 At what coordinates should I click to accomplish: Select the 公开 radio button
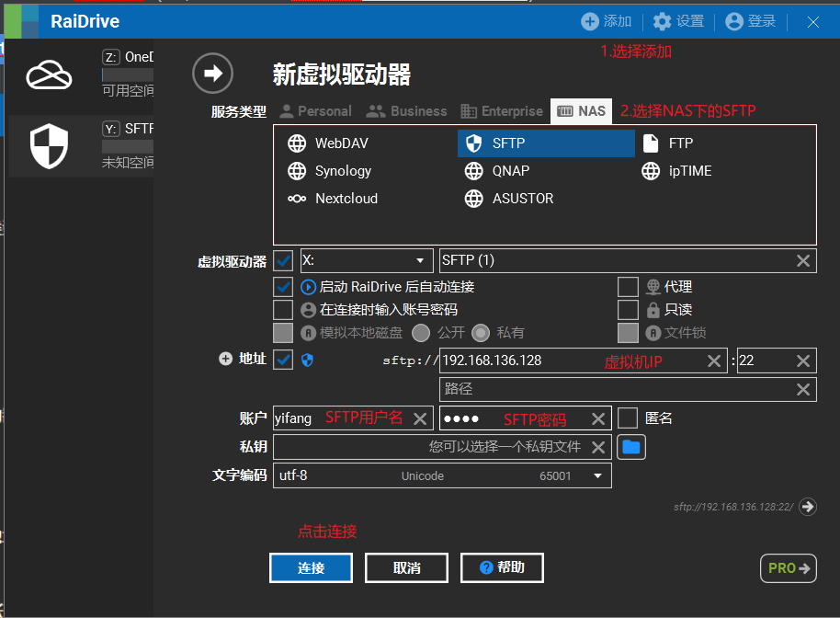(x=421, y=333)
